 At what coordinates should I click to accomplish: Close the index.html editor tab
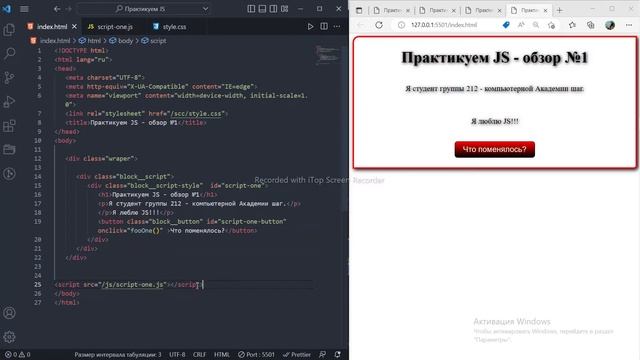(74, 27)
